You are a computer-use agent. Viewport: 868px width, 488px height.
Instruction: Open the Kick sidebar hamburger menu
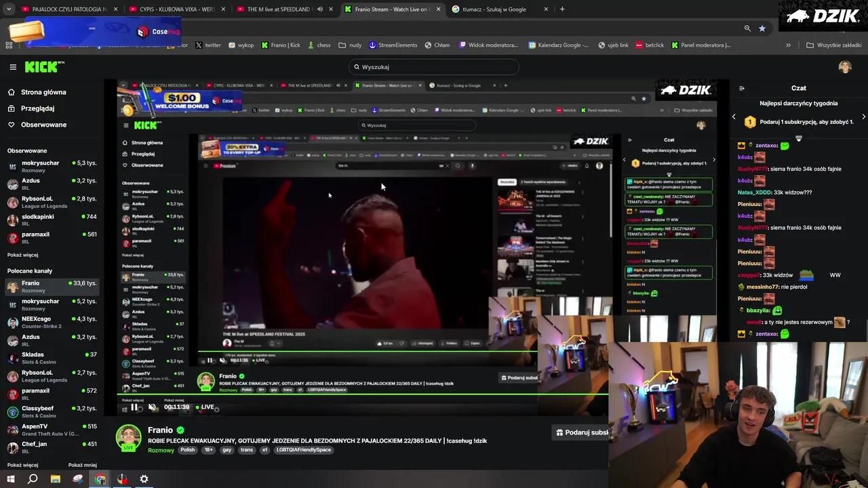pyautogui.click(x=13, y=67)
